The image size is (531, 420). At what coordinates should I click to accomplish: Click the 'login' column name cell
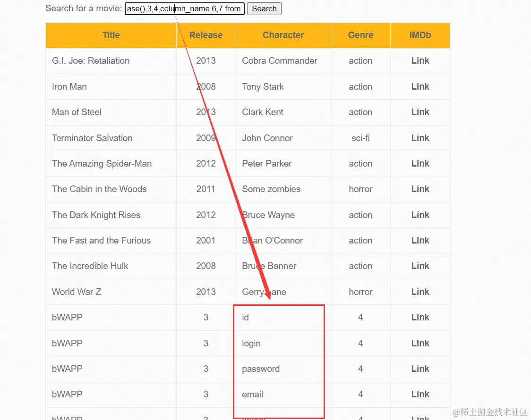coord(283,343)
